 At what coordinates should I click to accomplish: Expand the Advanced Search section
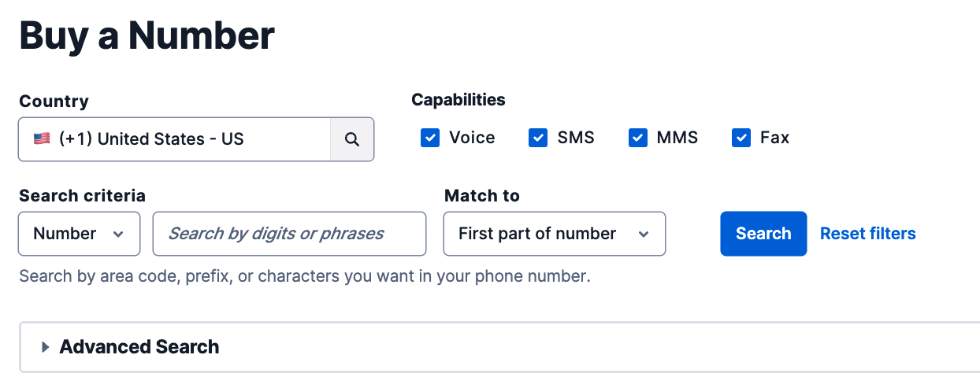click(139, 347)
